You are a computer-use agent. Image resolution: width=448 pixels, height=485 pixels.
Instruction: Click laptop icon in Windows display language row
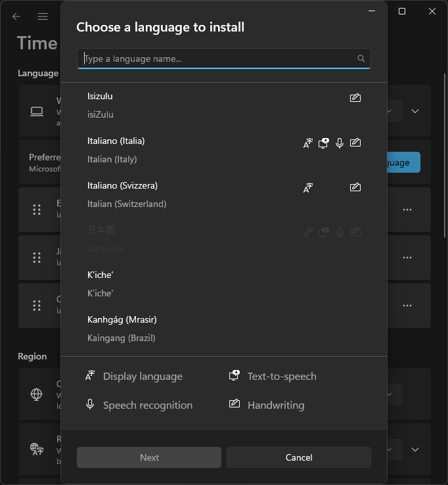(37, 111)
